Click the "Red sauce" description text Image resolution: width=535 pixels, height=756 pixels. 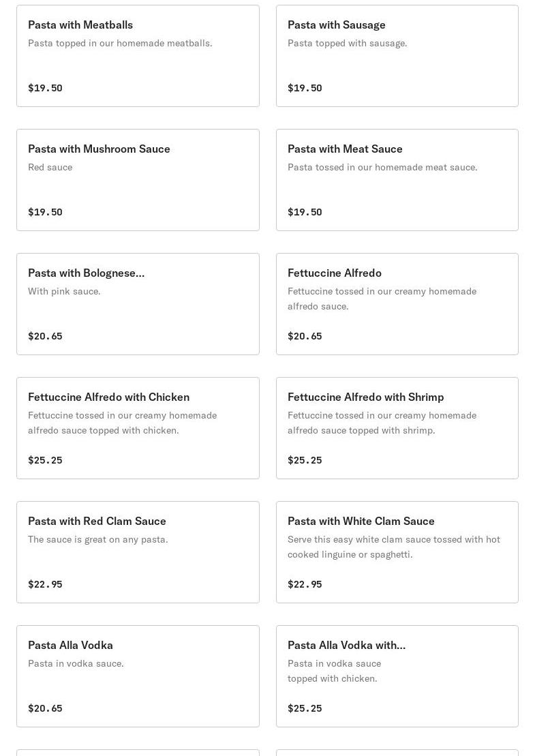[50, 167]
